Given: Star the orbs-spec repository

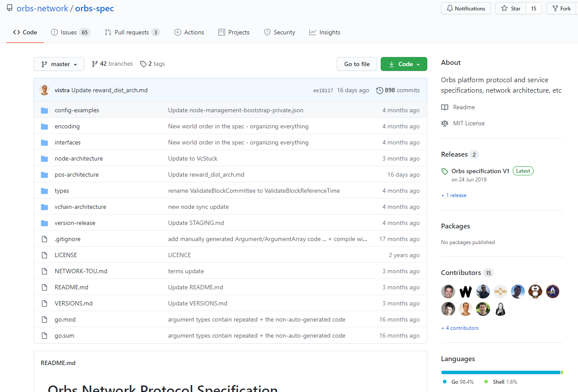Looking at the screenshot, I should tap(510, 8).
